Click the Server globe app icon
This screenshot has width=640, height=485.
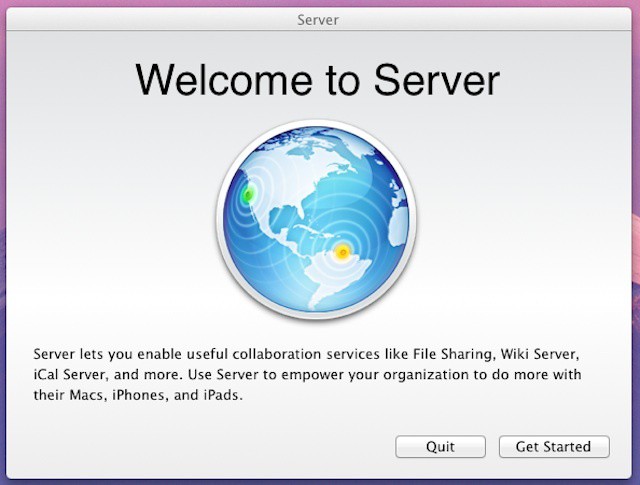coord(318,222)
